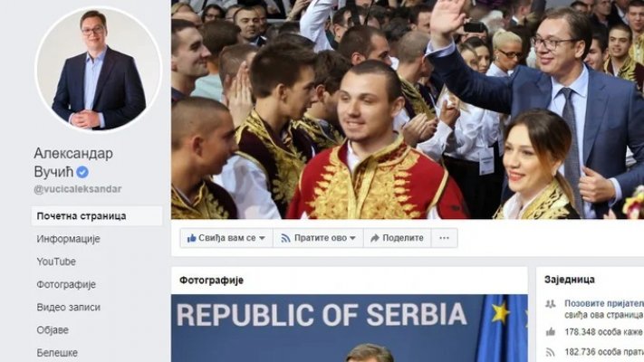Open the circular profile picture
Image resolution: width=644 pixels, height=362 pixels.
(99, 69)
